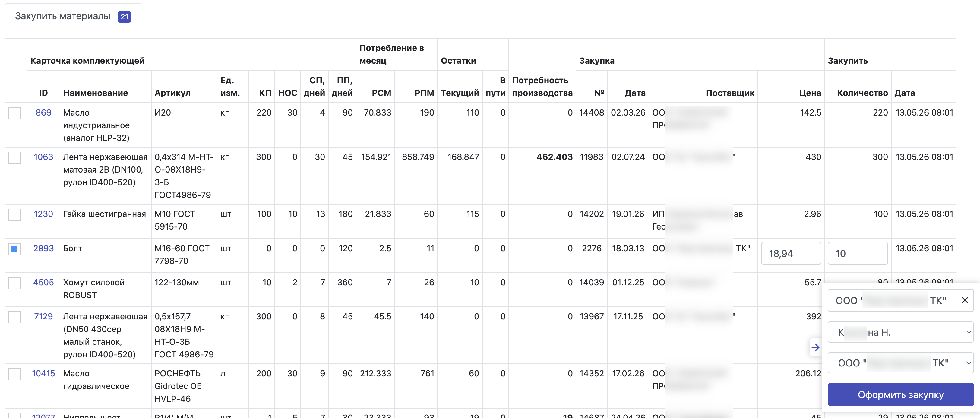Tick the checkbox for item 869
Screen dimensions: 980x418
[14, 113]
